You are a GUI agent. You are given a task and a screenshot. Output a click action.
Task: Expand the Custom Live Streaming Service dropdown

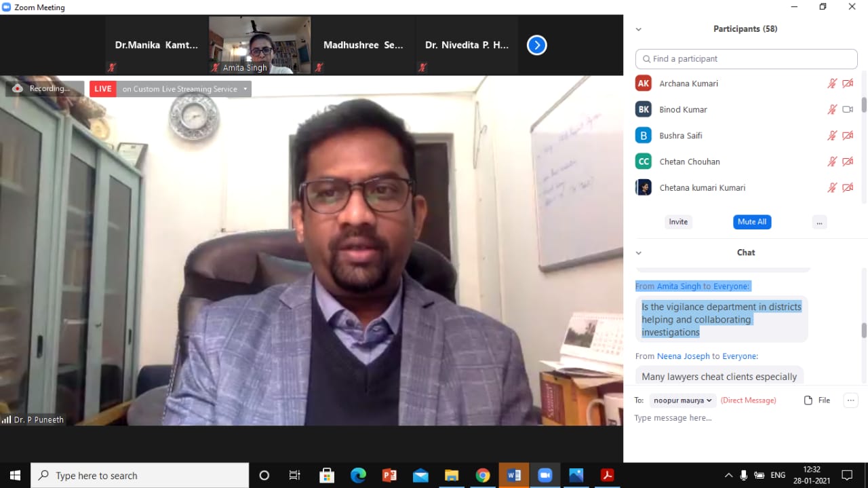coord(245,89)
